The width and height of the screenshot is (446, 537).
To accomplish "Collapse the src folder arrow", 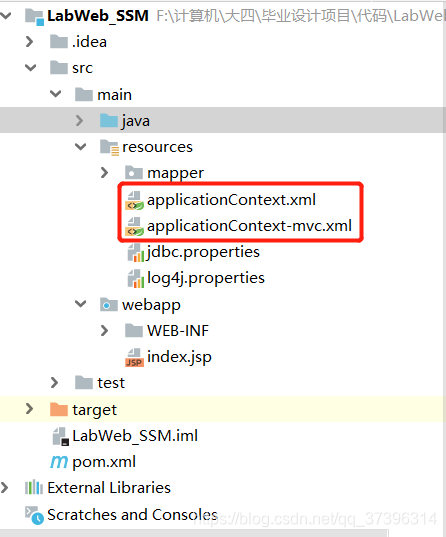I will (30, 67).
